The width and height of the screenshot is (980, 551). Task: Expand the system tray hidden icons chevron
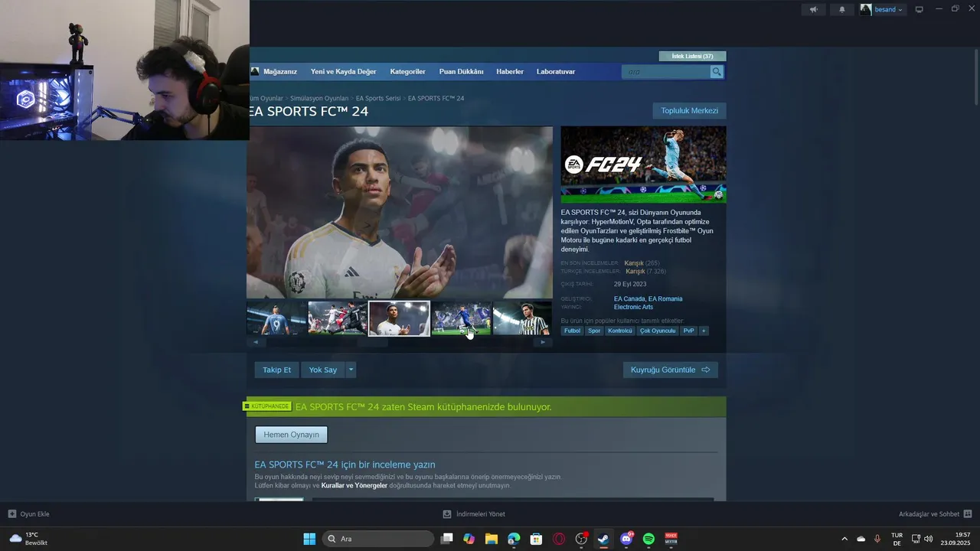(844, 539)
